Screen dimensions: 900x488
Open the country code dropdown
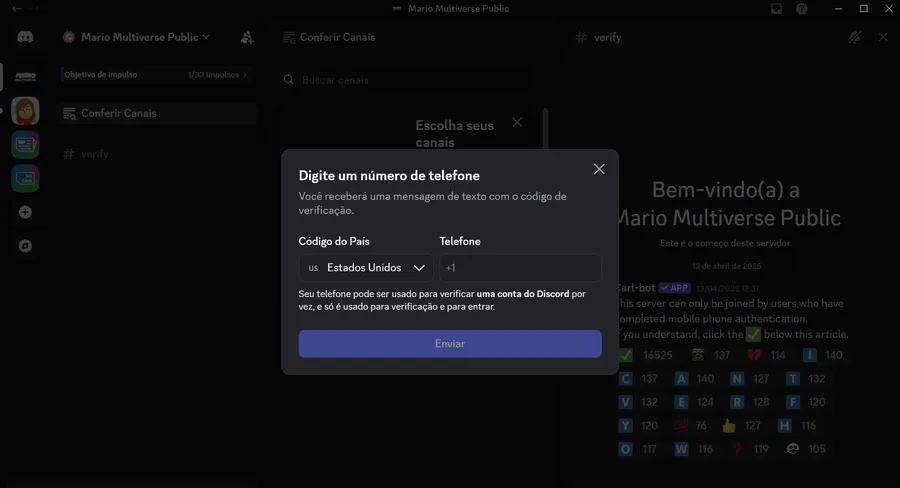pos(366,268)
